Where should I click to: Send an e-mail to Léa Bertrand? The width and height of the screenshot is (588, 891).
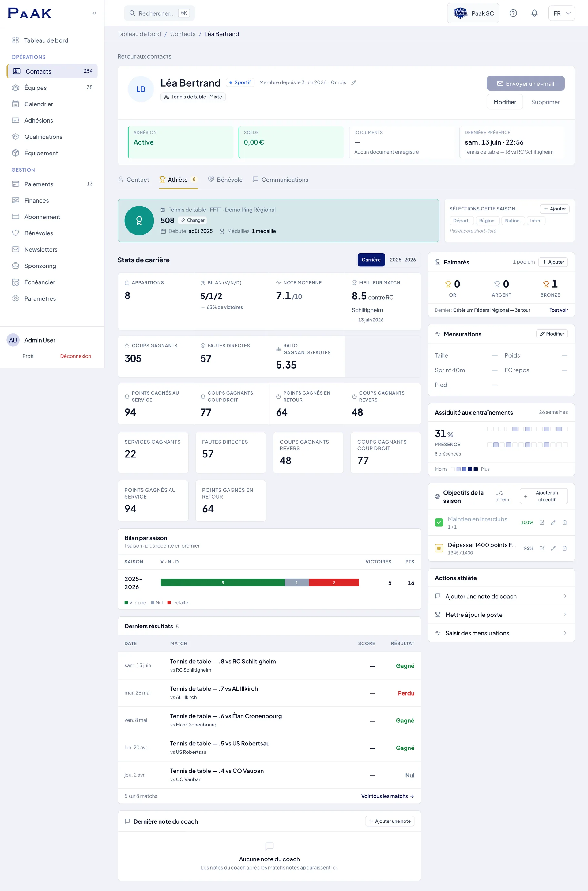click(x=526, y=84)
